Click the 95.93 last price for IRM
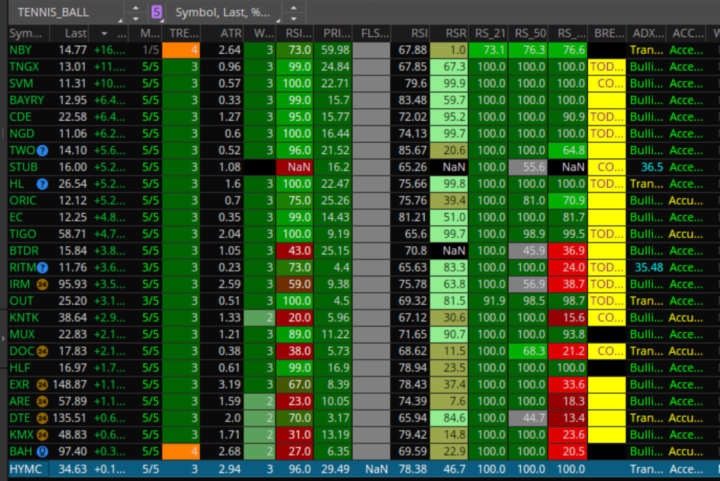The height and width of the screenshot is (481, 720). coord(73,285)
